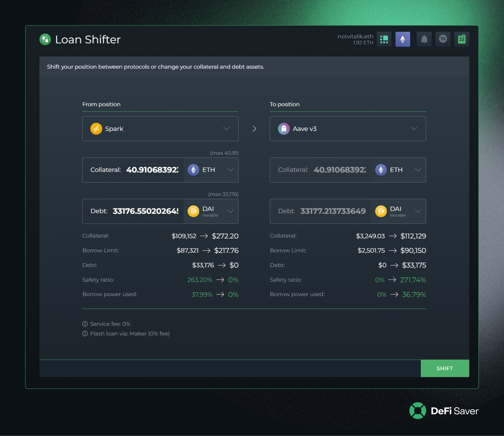504x436 pixels.
Task: Click the shift description banner text
Action: (155, 67)
